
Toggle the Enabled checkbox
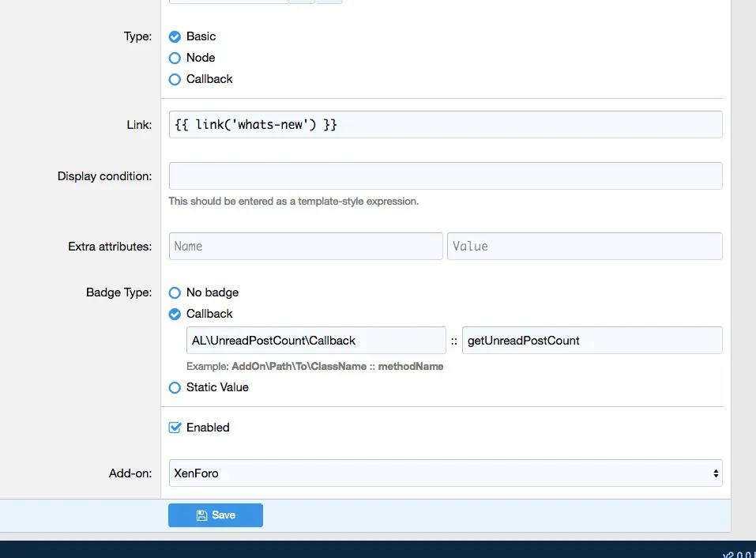175,428
